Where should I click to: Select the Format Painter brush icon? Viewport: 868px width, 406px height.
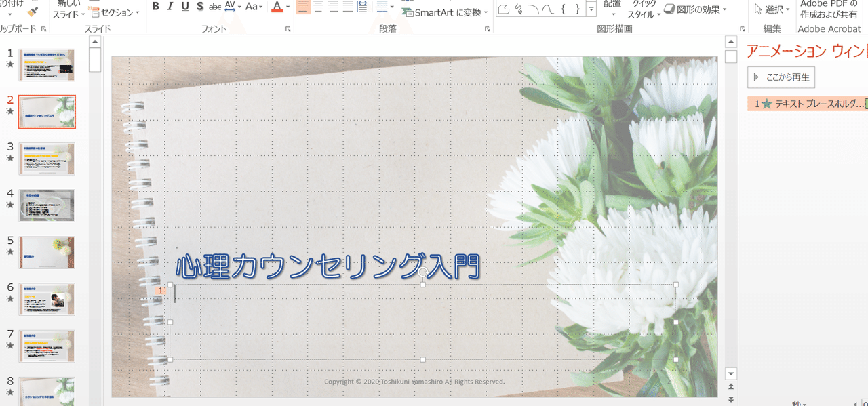coord(33,11)
